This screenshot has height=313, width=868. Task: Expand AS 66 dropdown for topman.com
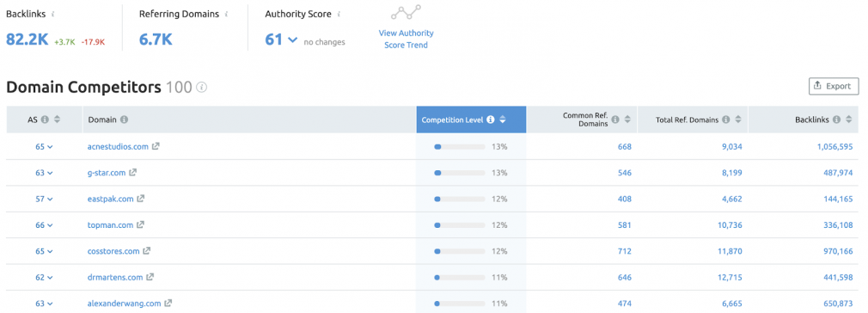(x=51, y=225)
